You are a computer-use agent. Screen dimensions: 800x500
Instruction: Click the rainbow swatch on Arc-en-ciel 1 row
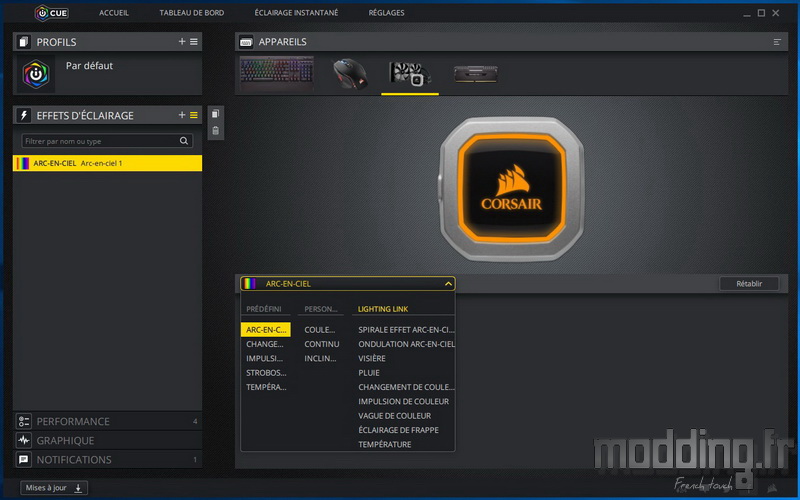pos(23,163)
